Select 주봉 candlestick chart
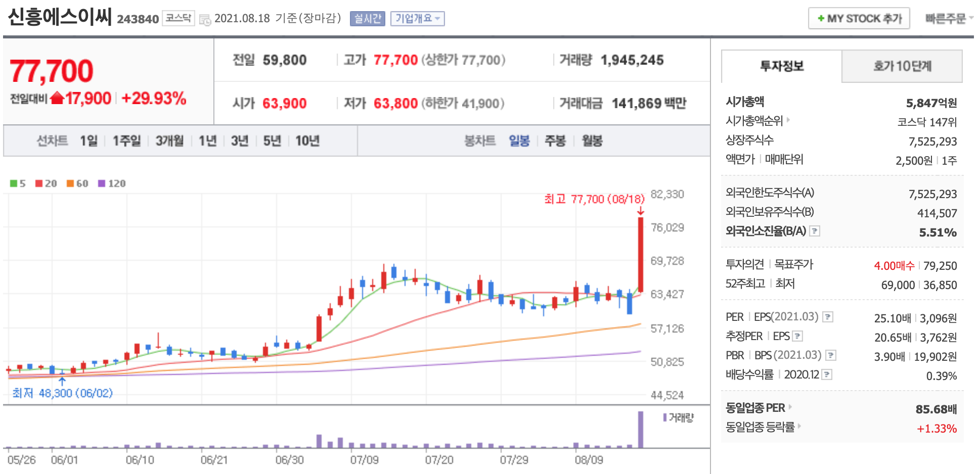Screen dimensions: 980x474 pos(555,140)
